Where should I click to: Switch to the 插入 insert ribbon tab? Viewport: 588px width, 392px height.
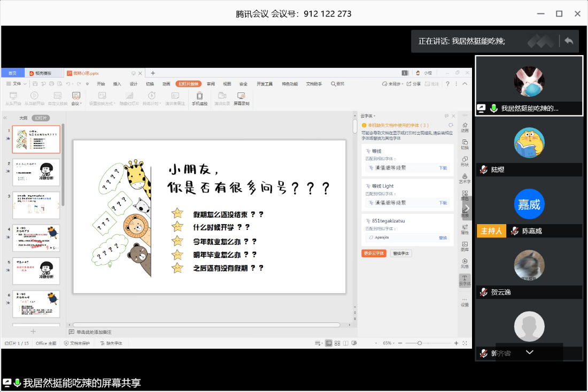point(117,84)
